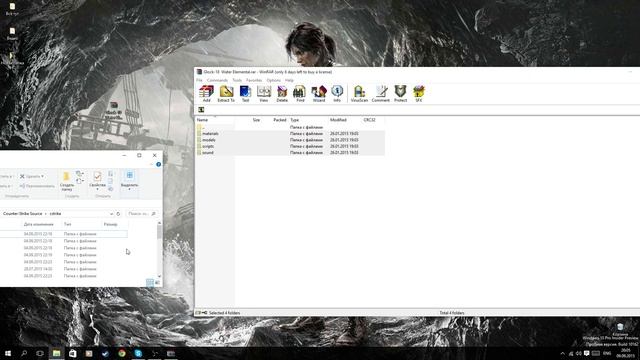
Task: Click Rename in the Explorer ribbon
Action: point(37,186)
